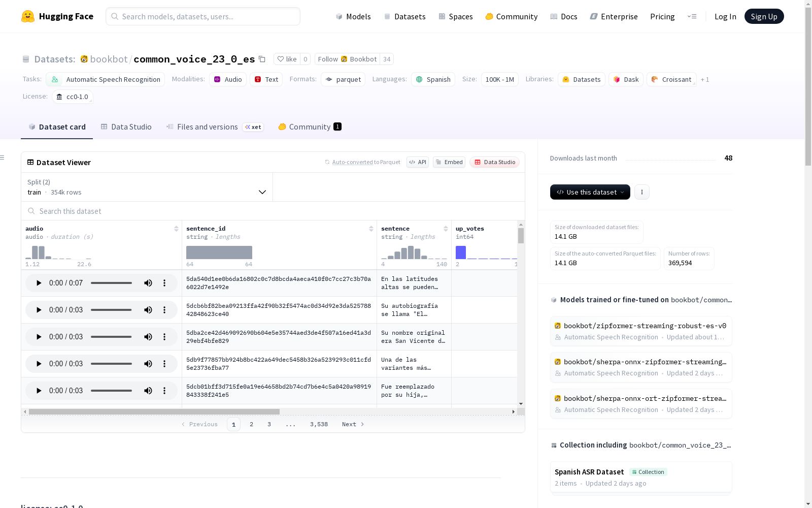812x508 pixels.
Task: Open the API button in Dataset Viewer
Action: click(x=418, y=162)
